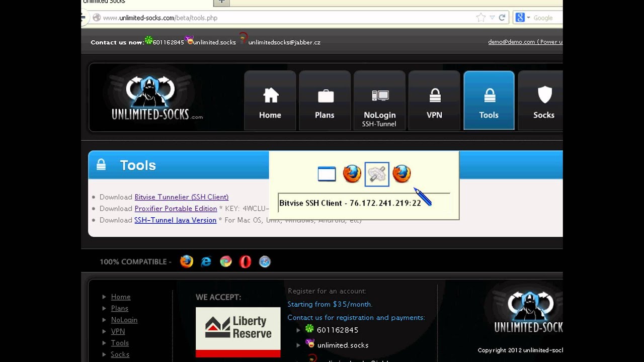This screenshot has width=644, height=362.
Task: Click demo@demo.com account link
Action: [525, 42]
